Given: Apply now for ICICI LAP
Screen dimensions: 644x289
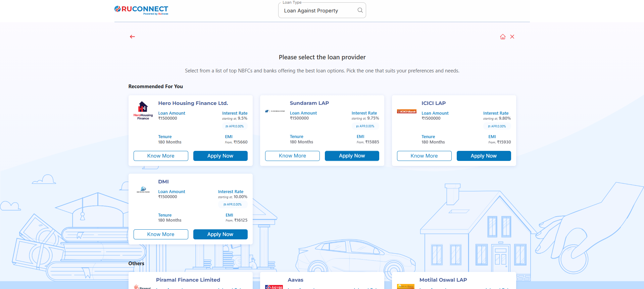Looking at the screenshot, I should point(484,156).
